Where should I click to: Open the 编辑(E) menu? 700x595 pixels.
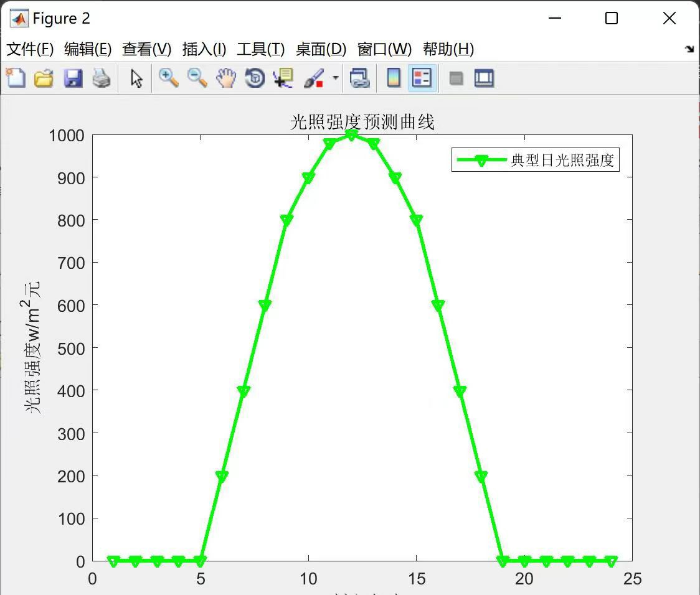88,49
